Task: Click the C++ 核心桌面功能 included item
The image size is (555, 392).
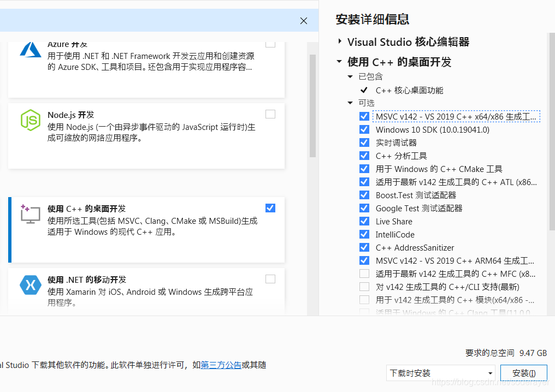Action: (409, 90)
